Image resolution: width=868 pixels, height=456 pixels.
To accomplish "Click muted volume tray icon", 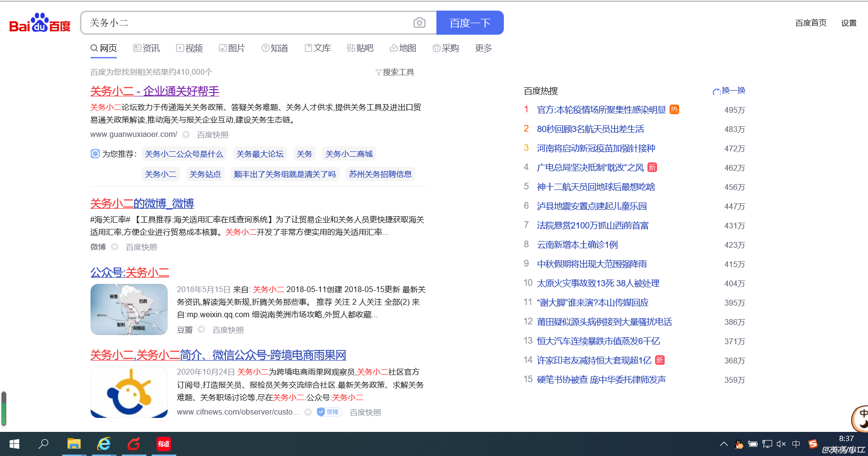I will 781,444.
